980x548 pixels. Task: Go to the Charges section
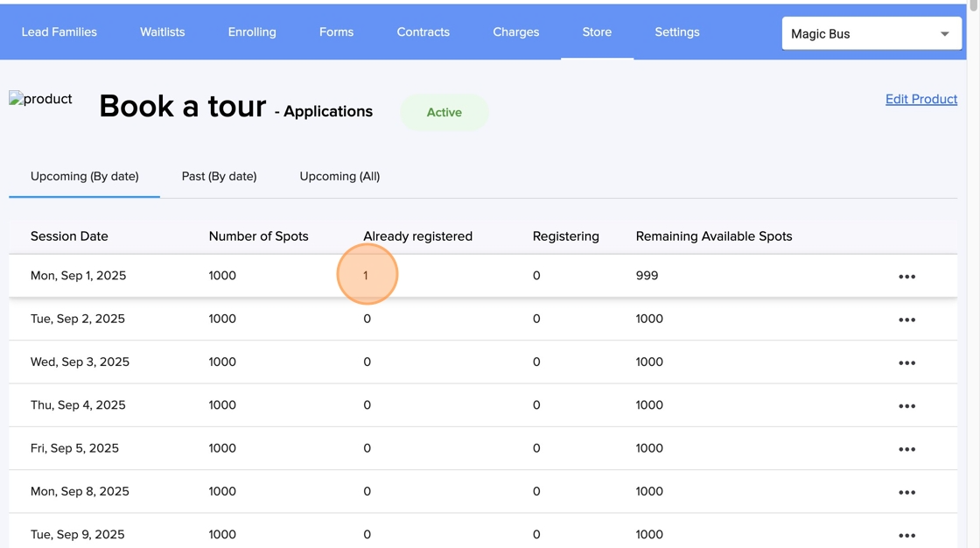click(x=515, y=32)
